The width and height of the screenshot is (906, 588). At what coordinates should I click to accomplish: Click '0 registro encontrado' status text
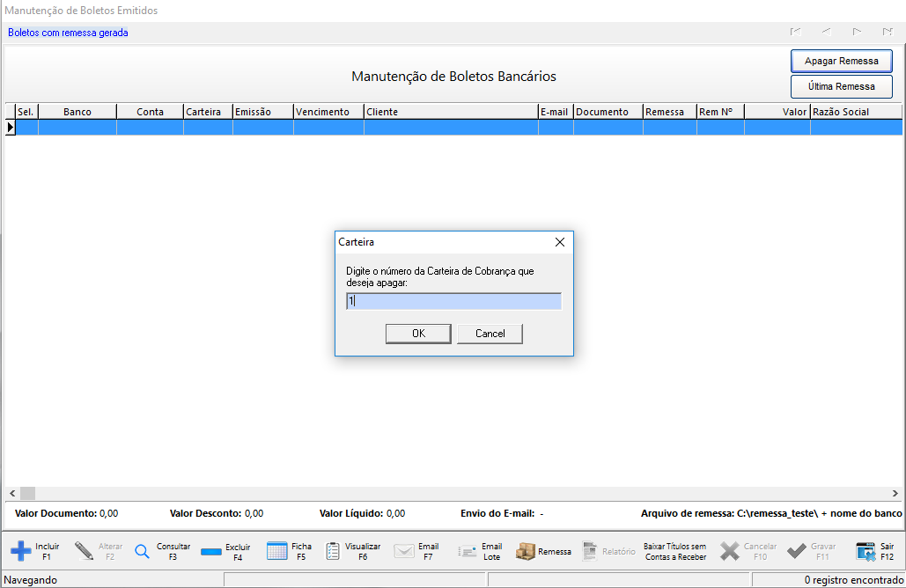(x=854, y=580)
